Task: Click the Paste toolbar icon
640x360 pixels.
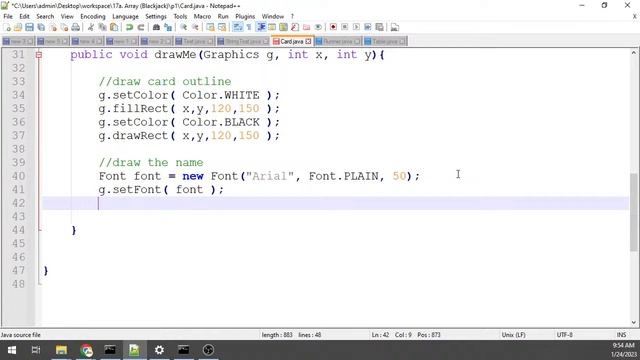Action: tap(114, 27)
